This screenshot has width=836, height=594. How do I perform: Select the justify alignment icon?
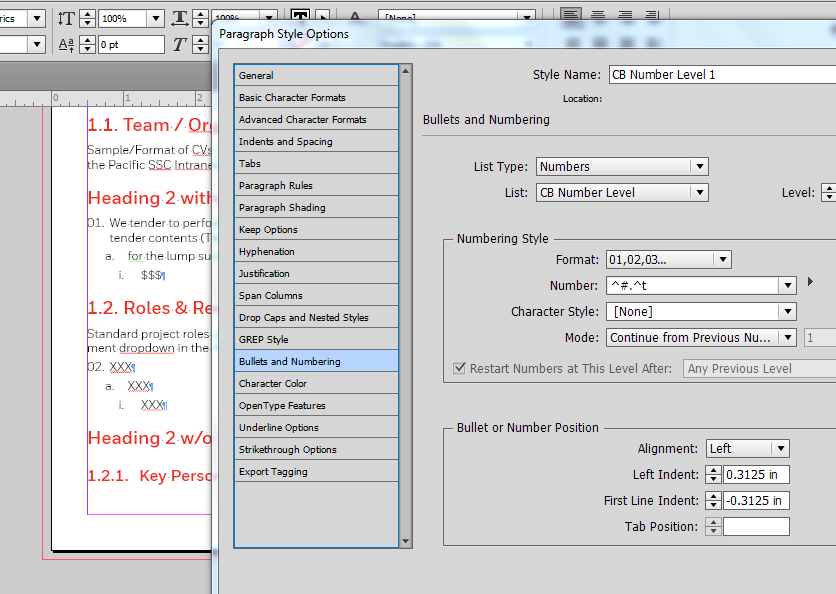click(651, 14)
